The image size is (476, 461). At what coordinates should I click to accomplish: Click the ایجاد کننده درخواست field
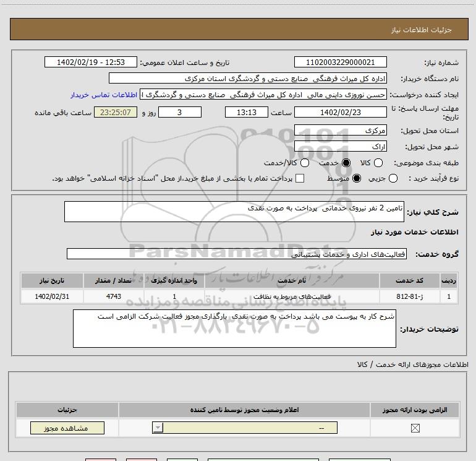(x=263, y=95)
